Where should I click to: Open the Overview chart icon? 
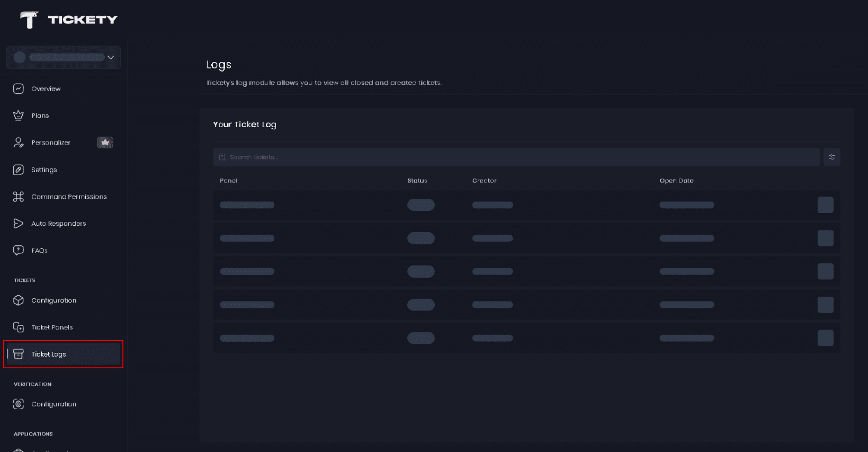tap(19, 88)
